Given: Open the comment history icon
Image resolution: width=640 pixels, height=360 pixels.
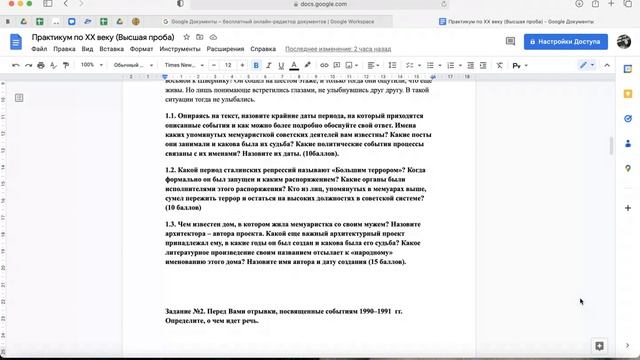Looking at the screenshot, I should pos(510,41).
